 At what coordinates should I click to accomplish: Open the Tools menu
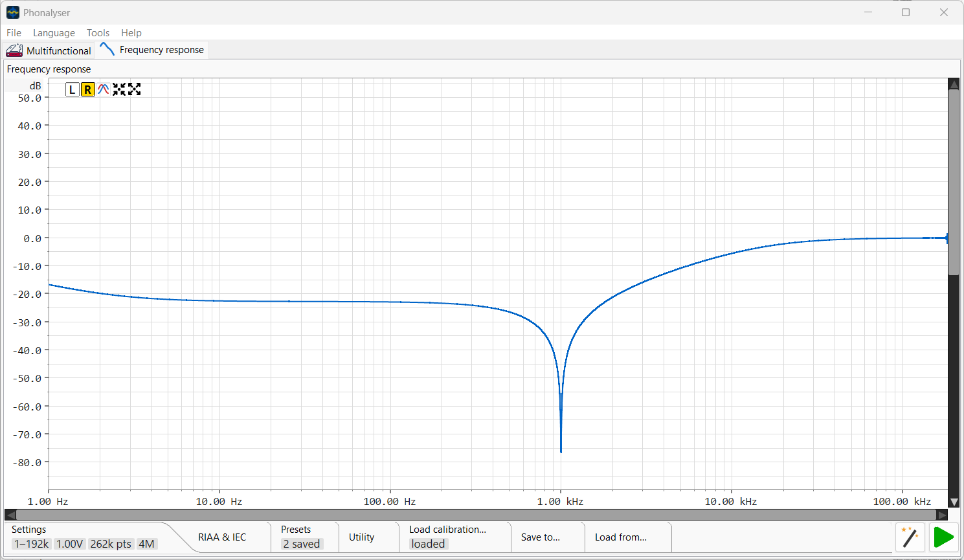(x=98, y=32)
